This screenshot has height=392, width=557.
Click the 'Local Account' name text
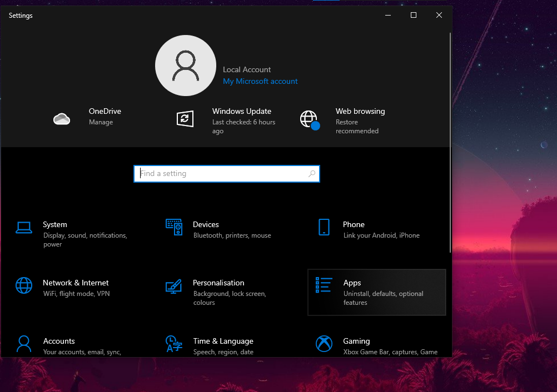point(246,69)
